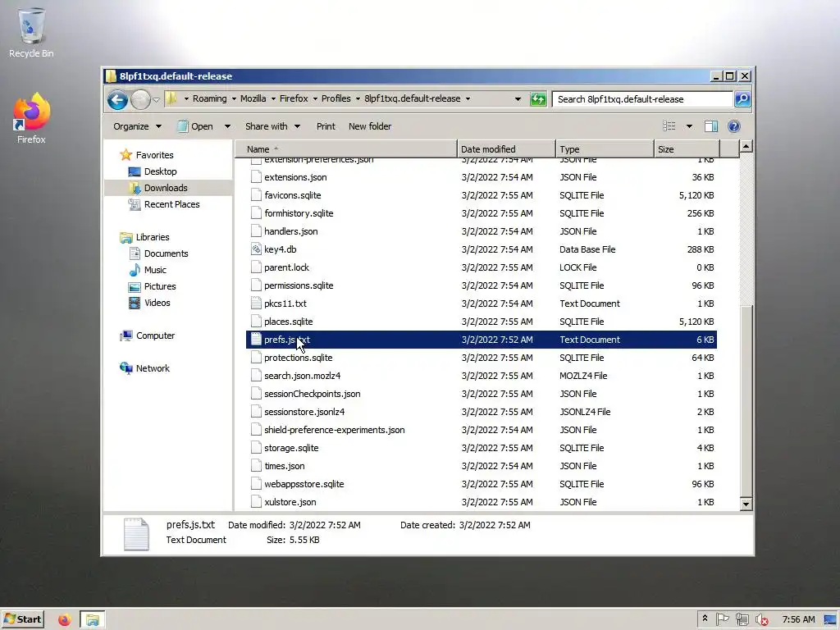Image resolution: width=840 pixels, height=630 pixels.
Task: Sort by the Size column header
Action: [687, 149]
